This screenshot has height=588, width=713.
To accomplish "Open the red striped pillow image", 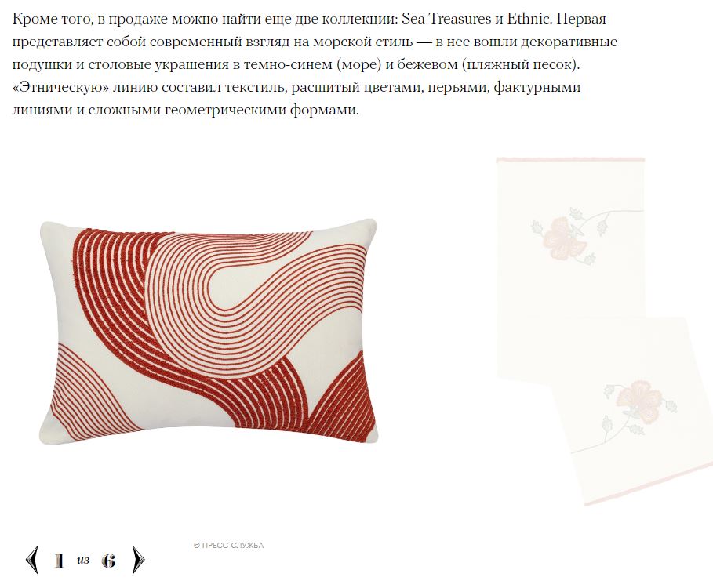I will point(209,332).
